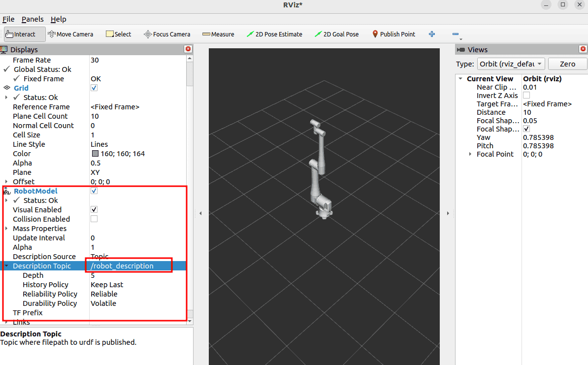Open the File menu
Screen dimensions: 588x365
(x=8, y=19)
